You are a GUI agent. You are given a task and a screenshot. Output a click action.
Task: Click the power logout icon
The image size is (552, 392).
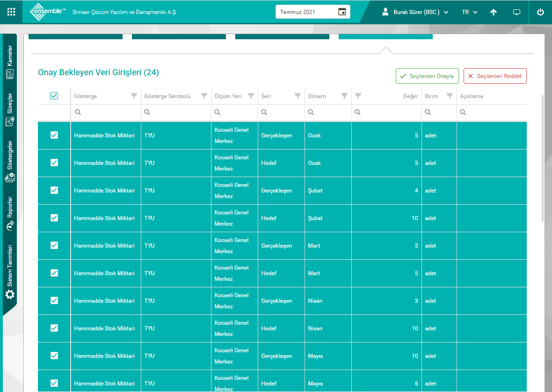540,12
